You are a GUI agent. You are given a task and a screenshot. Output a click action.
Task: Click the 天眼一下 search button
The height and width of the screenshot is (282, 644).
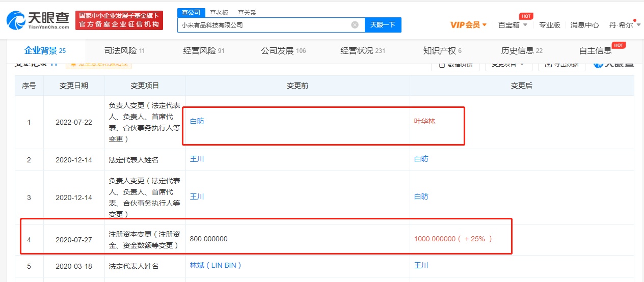383,24
